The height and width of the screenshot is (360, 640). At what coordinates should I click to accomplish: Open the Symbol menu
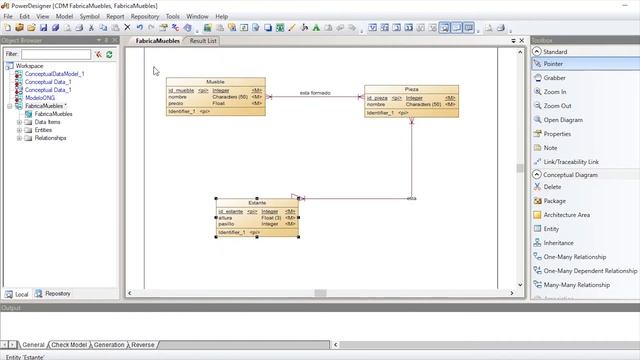89,16
